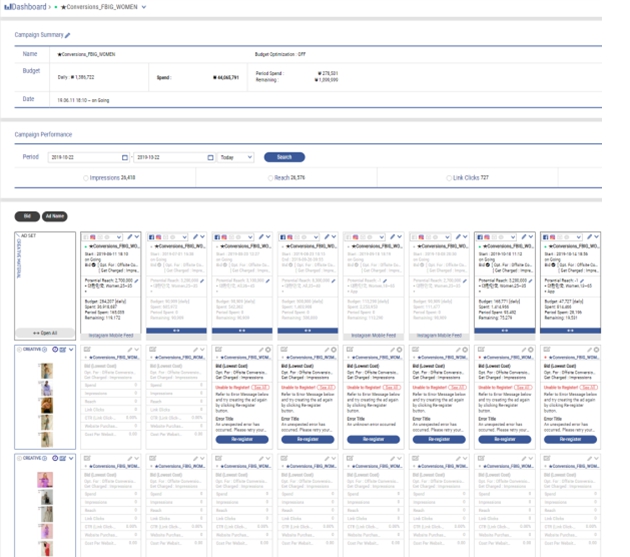Screen dimensions: 630x557
Task: Switch to the Ad Name tab
Action: 55,215
